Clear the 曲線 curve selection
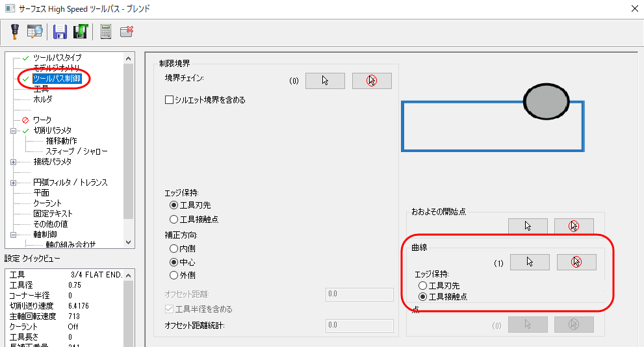 click(x=576, y=262)
